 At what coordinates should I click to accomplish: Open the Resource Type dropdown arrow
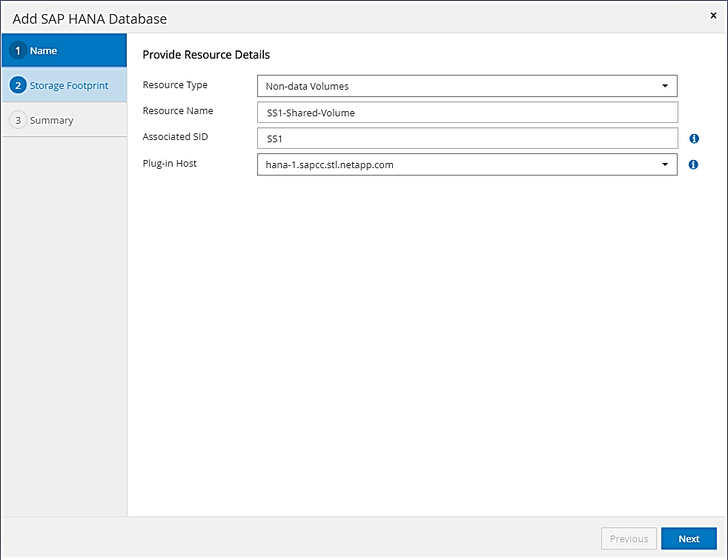coord(665,86)
